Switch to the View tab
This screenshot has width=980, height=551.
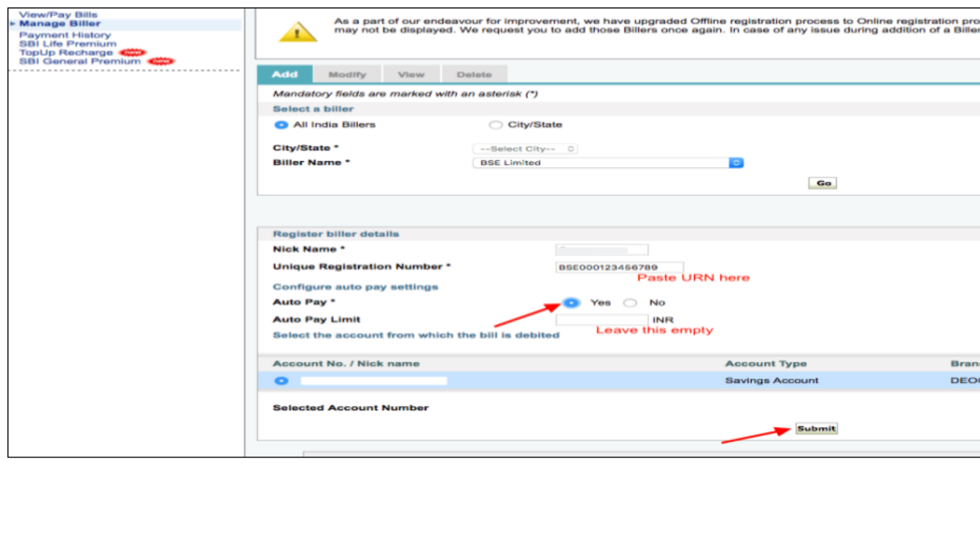coord(411,74)
